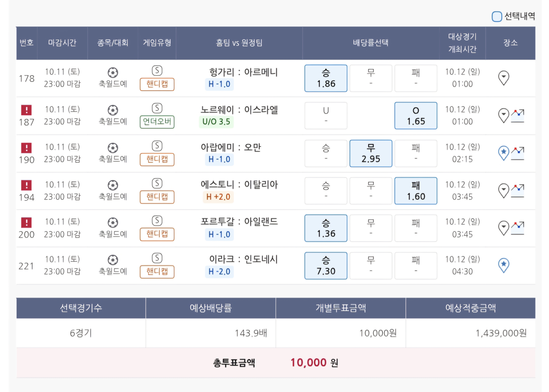Viewport: 549px width, 392px height.
Task: Click the 이라크 : 인도네시 match name
Action: click(243, 259)
